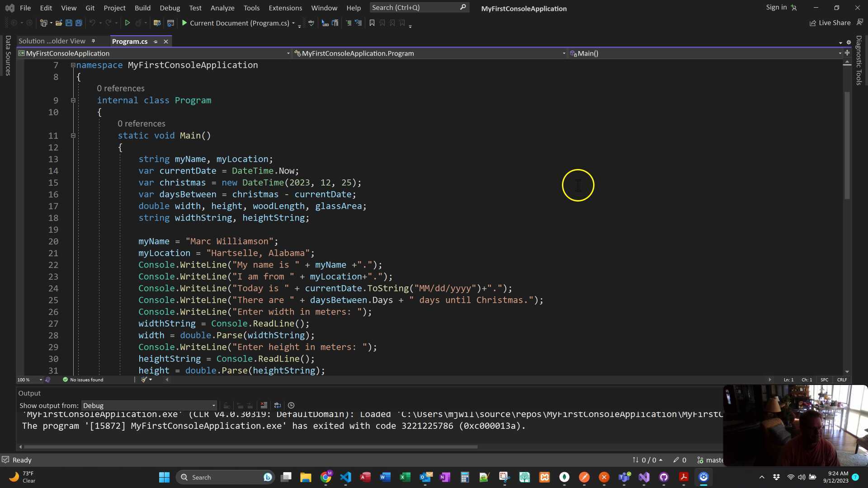Open the Debug menu

(170, 8)
